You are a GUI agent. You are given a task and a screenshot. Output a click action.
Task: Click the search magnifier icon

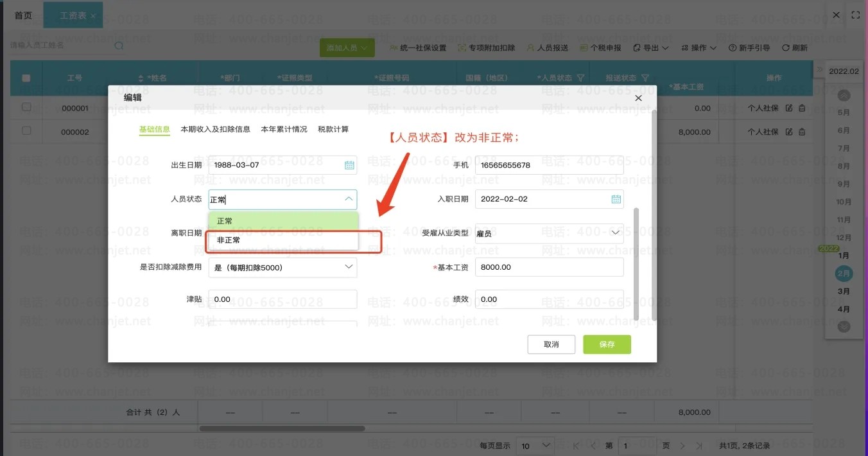coord(119,46)
